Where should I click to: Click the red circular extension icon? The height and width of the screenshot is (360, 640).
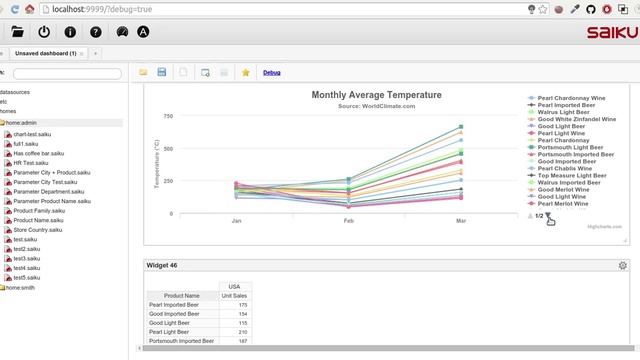point(607,9)
